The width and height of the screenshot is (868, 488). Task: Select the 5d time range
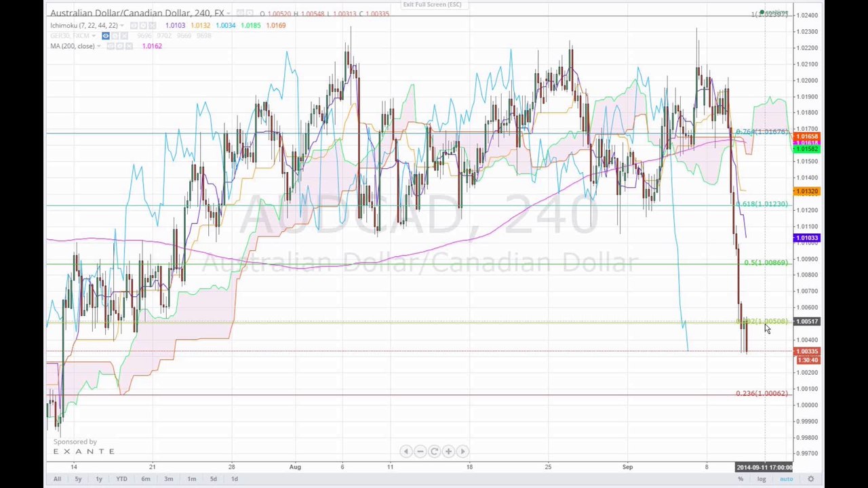pyautogui.click(x=214, y=479)
